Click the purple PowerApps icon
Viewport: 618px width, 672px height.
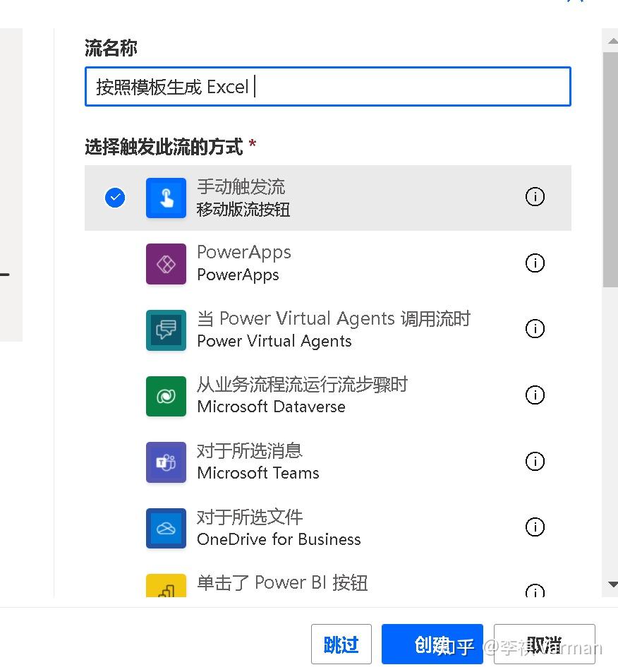point(166,264)
